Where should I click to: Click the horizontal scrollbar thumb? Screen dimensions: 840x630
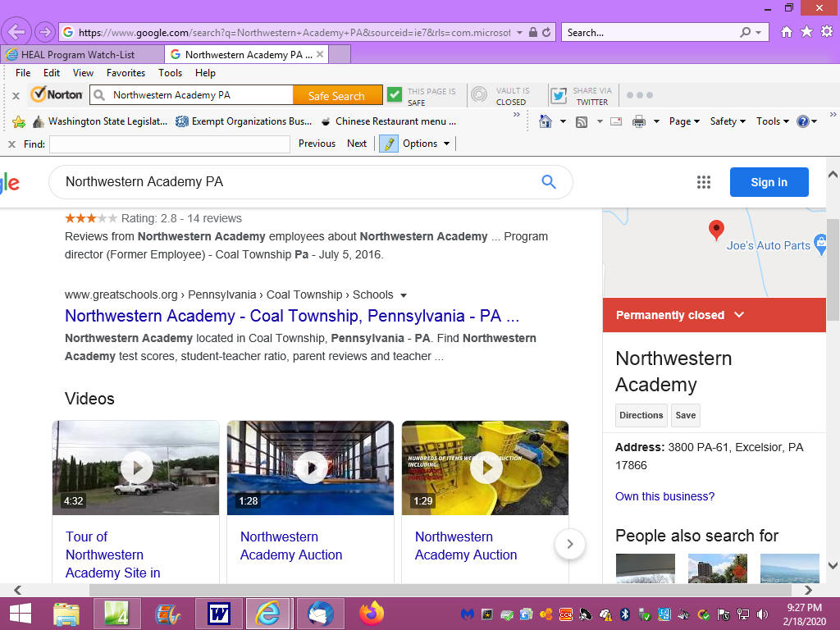coord(440,590)
